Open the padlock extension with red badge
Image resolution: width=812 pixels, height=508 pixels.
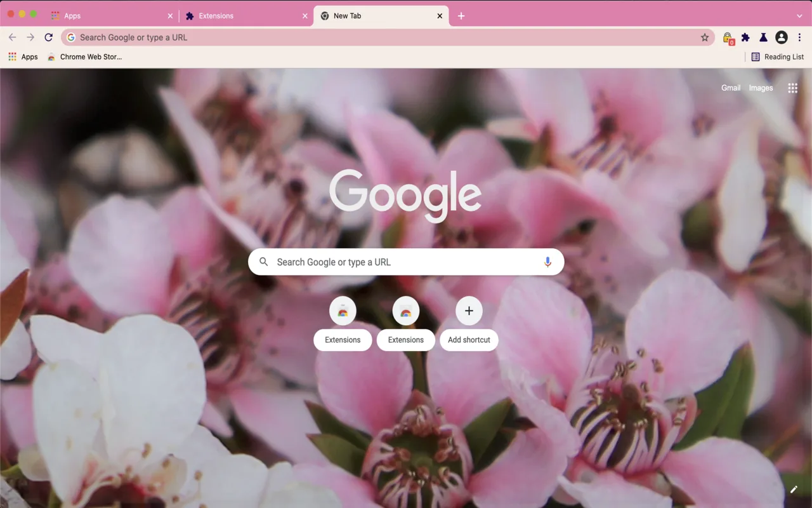click(728, 38)
